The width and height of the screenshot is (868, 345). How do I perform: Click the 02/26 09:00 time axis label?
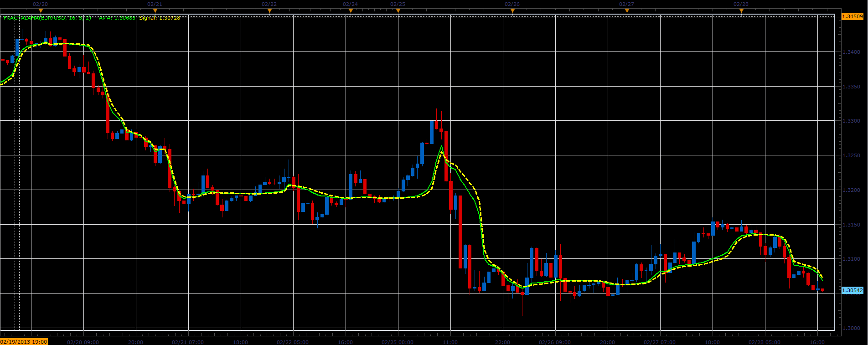[555, 342]
